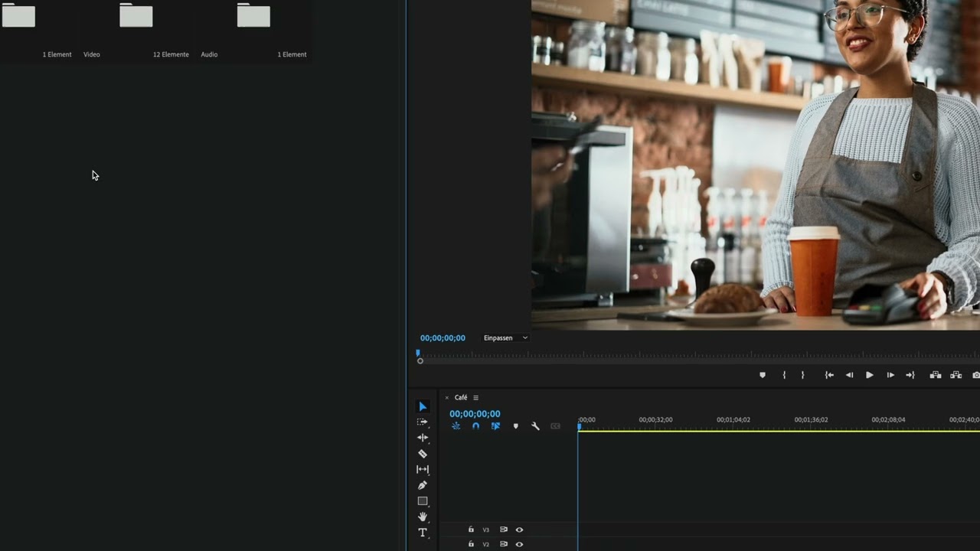Select the Pen tool in the timeline toolbar
Viewport: 980px width, 551px height.
coord(423,485)
